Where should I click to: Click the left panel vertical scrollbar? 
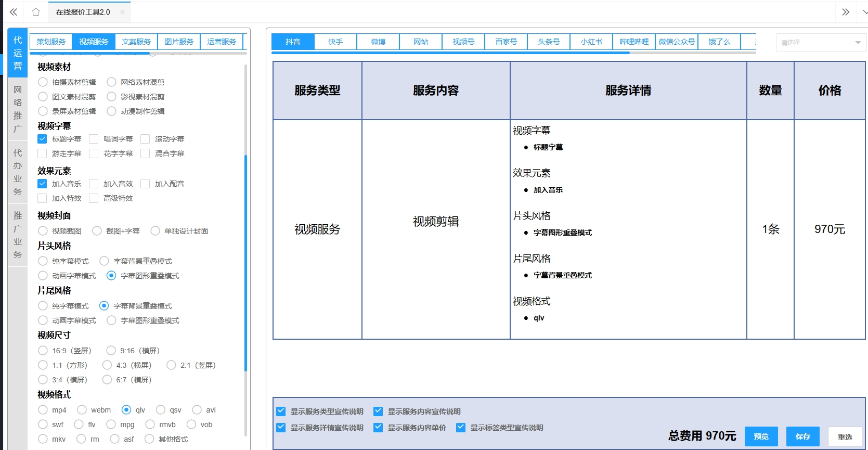[245, 263]
